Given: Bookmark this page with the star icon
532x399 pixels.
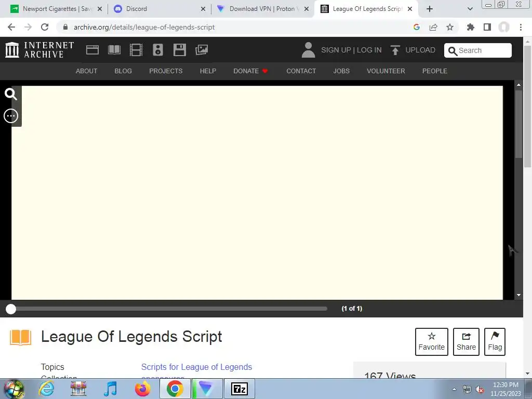Looking at the screenshot, I should [x=450, y=27].
